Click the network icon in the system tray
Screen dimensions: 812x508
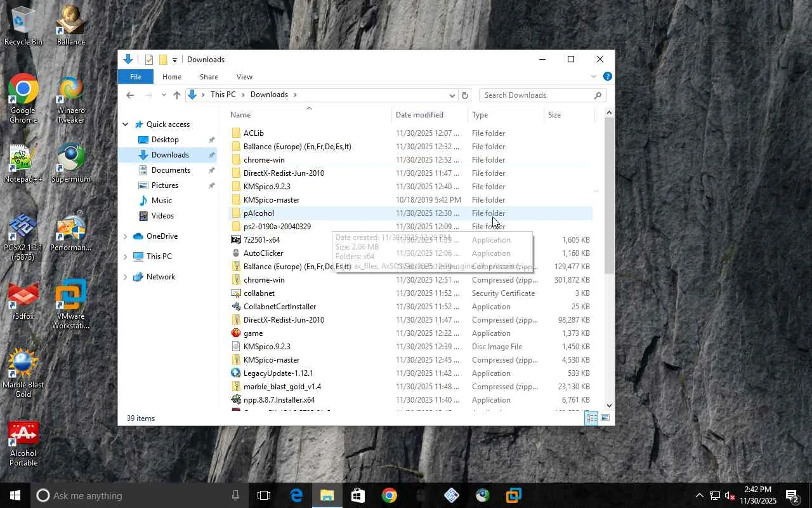point(715,495)
